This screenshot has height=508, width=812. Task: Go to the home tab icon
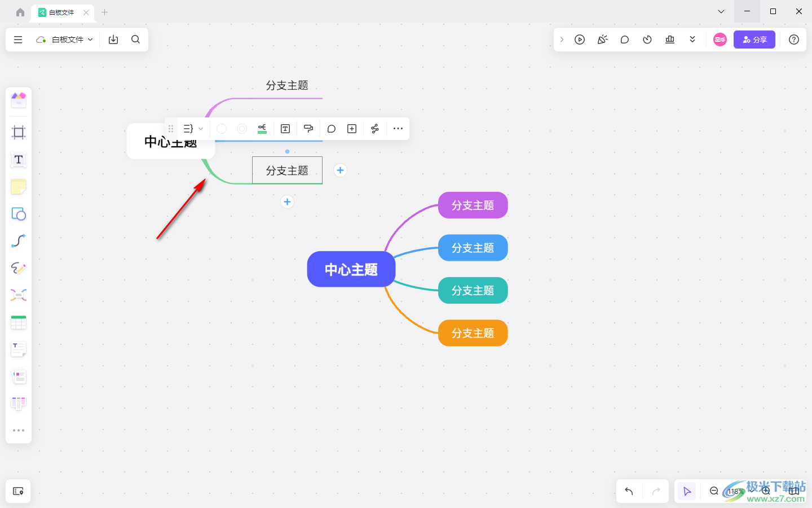tap(20, 12)
